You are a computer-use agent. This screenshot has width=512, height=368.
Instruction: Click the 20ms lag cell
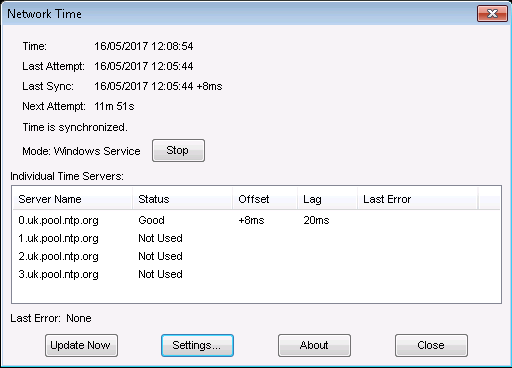pos(316,220)
